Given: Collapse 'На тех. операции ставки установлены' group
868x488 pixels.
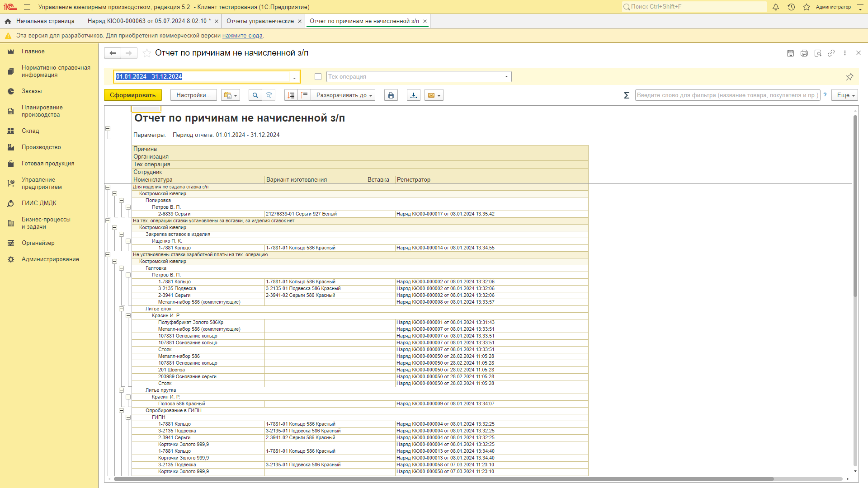Looking at the screenshot, I should pyautogui.click(x=108, y=221).
